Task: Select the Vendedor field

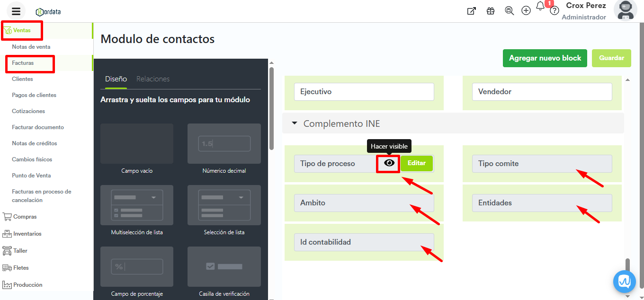Action: point(542,92)
